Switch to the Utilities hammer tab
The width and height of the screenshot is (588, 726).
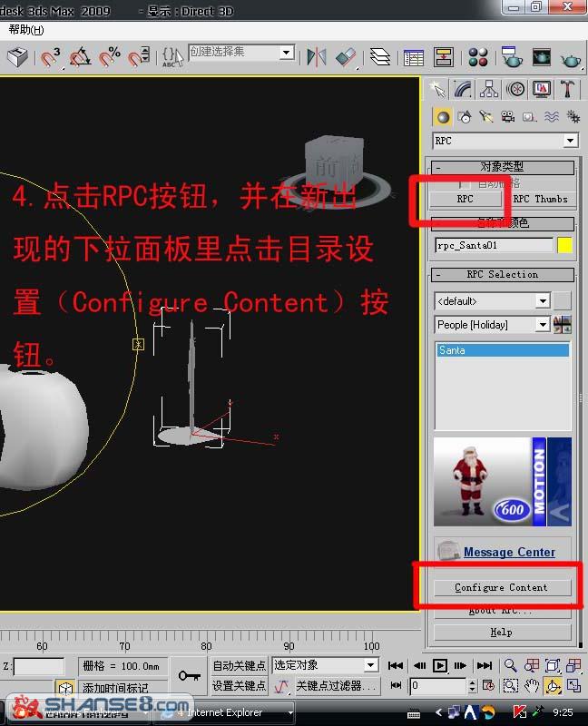[x=568, y=88]
